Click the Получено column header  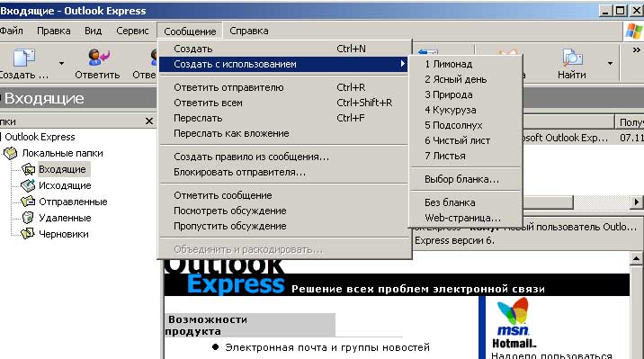(x=630, y=122)
